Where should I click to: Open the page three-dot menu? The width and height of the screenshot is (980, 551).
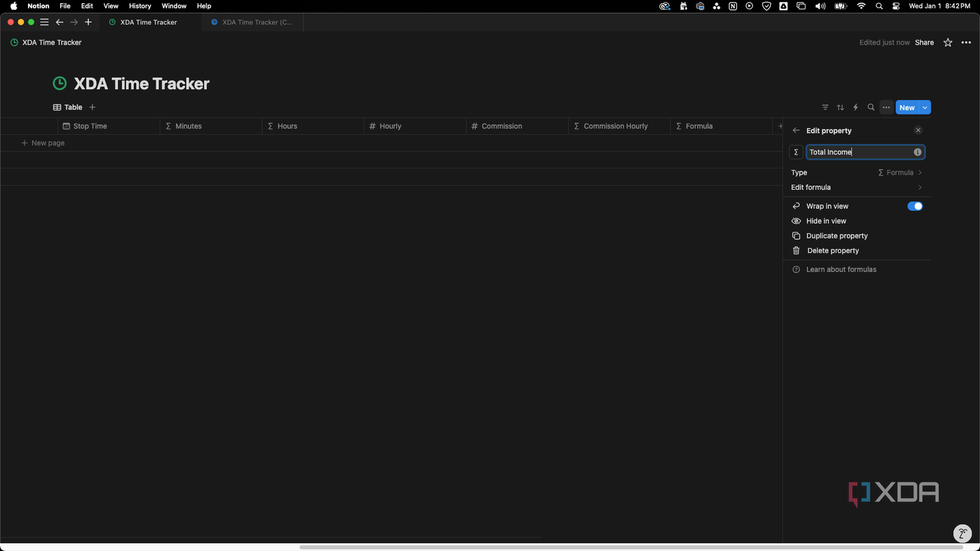tap(966, 42)
